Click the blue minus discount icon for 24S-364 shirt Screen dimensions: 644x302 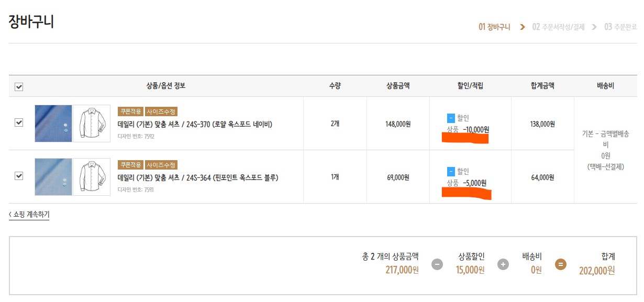tap(451, 172)
